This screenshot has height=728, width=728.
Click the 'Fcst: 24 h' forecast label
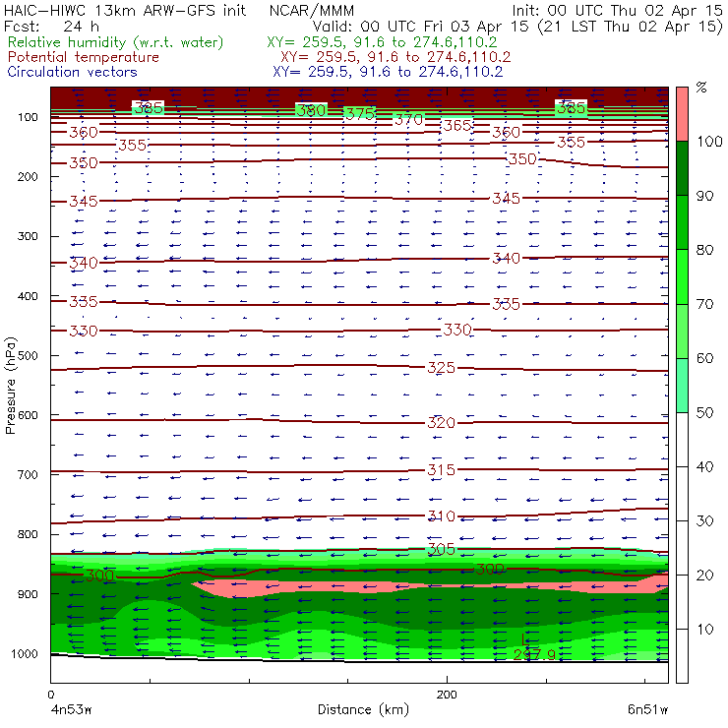tap(51, 26)
